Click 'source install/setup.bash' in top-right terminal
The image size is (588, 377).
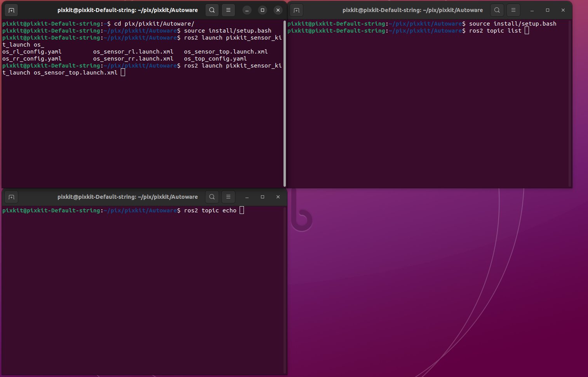(x=513, y=24)
